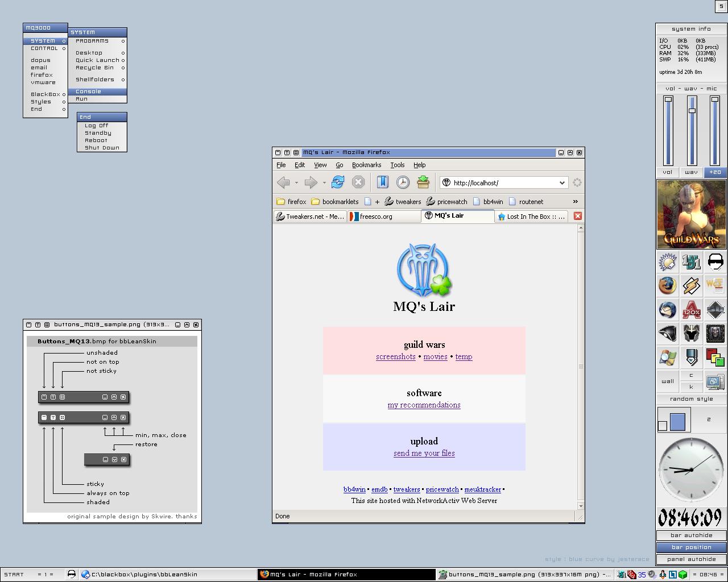The width and height of the screenshot is (728, 582).
Task: Open the pricewatch link in page footer
Action: click(442, 489)
